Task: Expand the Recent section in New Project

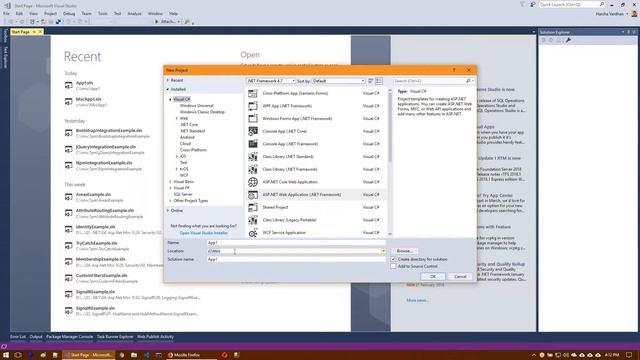Action: click(x=168, y=80)
